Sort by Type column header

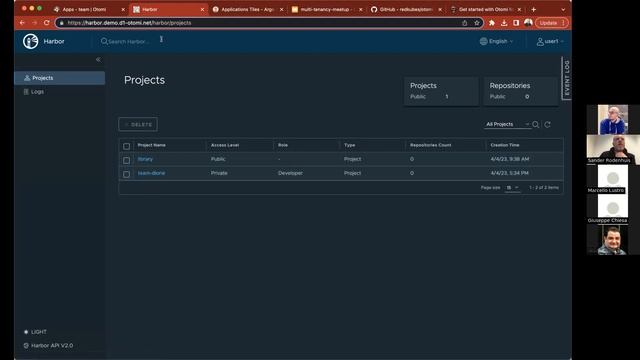click(349, 145)
